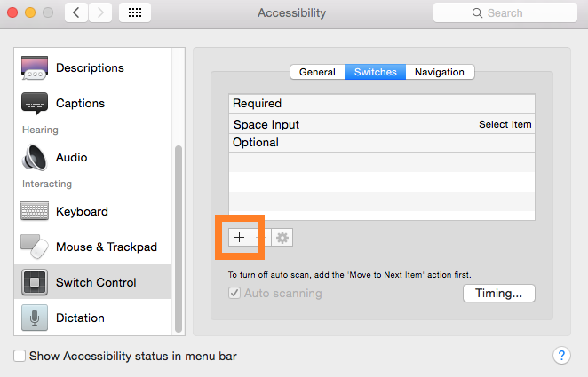
Task: Toggle the Auto scanning checkbox
Action: click(234, 293)
